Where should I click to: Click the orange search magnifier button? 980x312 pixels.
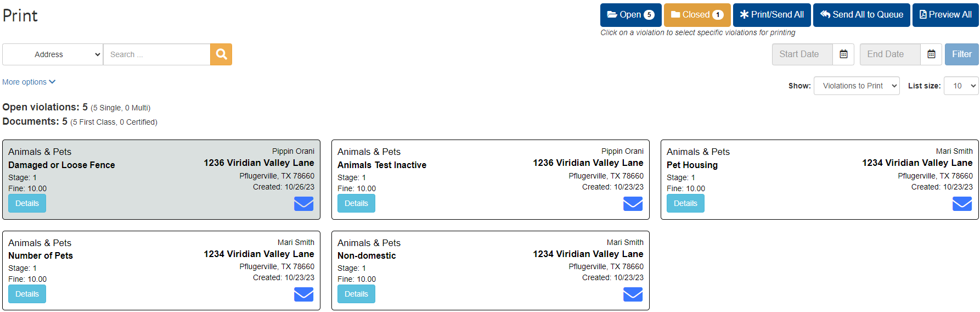click(x=221, y=54)
